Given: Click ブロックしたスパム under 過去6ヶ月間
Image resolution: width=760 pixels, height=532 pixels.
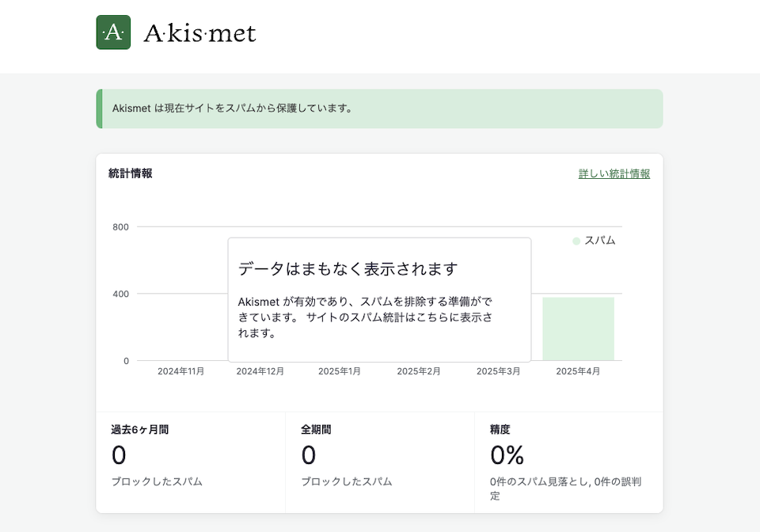Looking at the screenshot, I should click(x=157, y=481).
